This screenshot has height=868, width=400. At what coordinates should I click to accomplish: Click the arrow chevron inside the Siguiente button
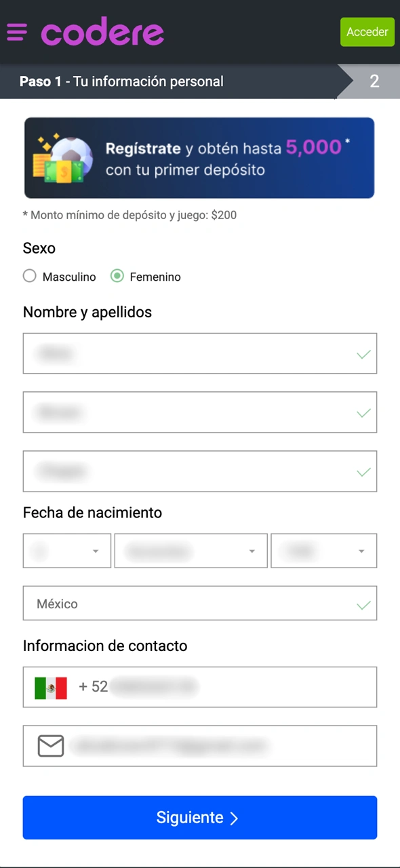tap(234, 818)
